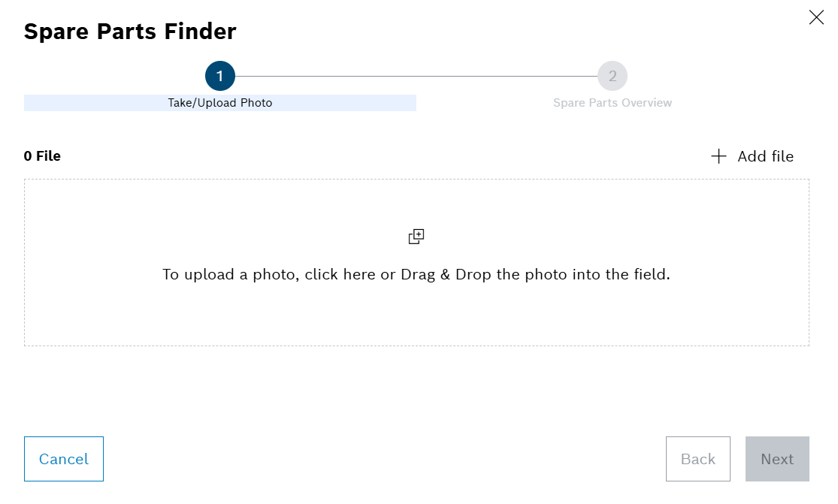Click the 0 File counter label

(x=42, y=156)
